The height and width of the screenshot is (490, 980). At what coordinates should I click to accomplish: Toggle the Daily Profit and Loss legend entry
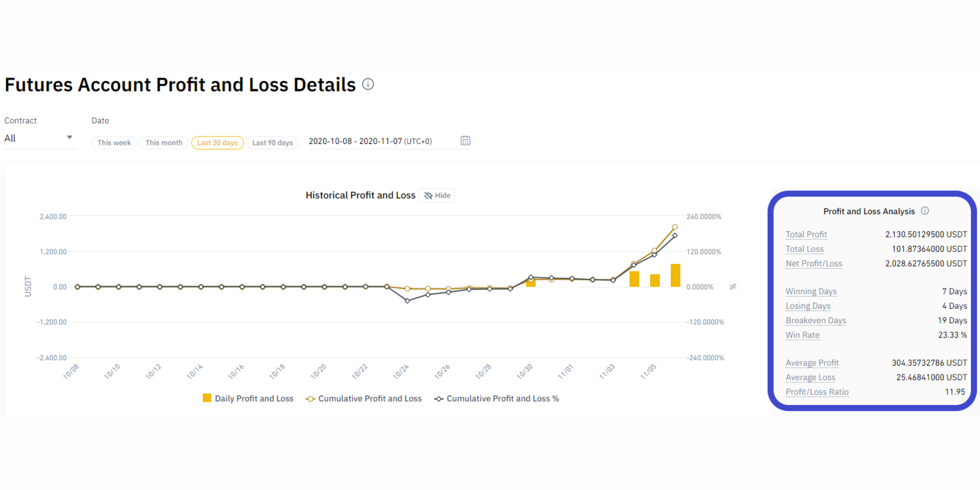254,398
